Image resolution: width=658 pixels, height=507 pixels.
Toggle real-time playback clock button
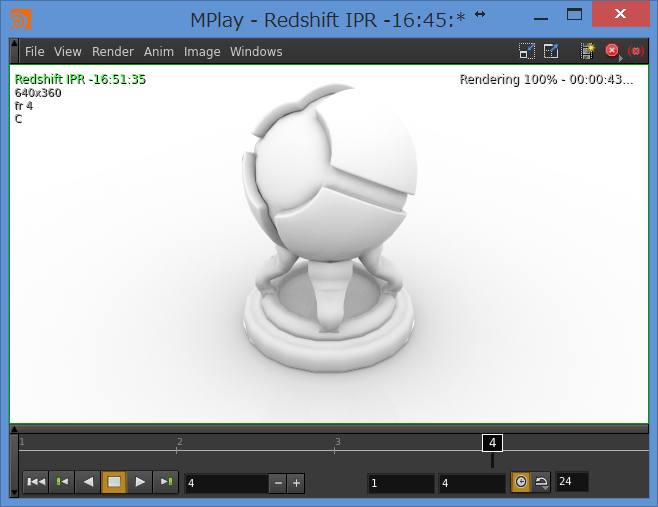pyautogui.click(x=520, y=482)
